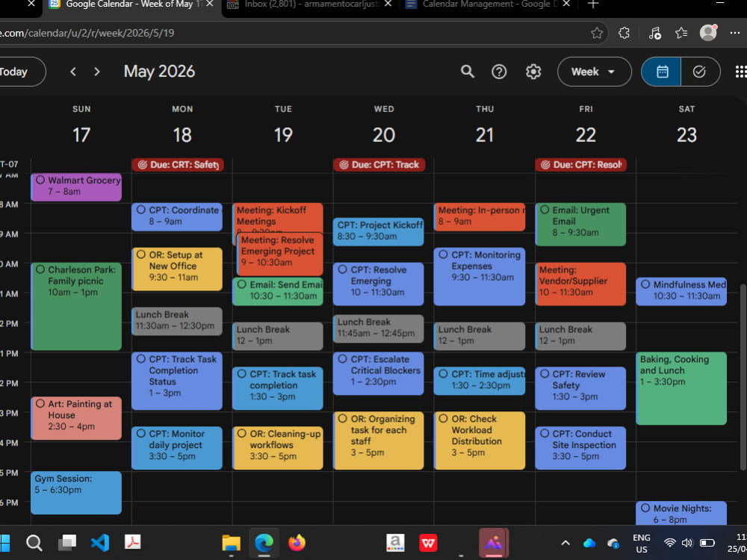This screenshot has width=747, height=560.
Task: Open the volume speaker tray icon
Action: coord(687,543)
